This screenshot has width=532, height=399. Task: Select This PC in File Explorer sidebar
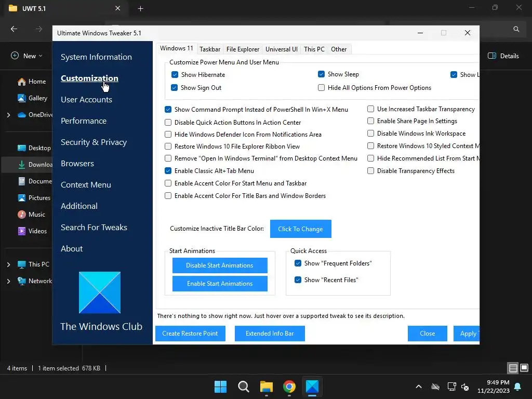pos(33,264)
